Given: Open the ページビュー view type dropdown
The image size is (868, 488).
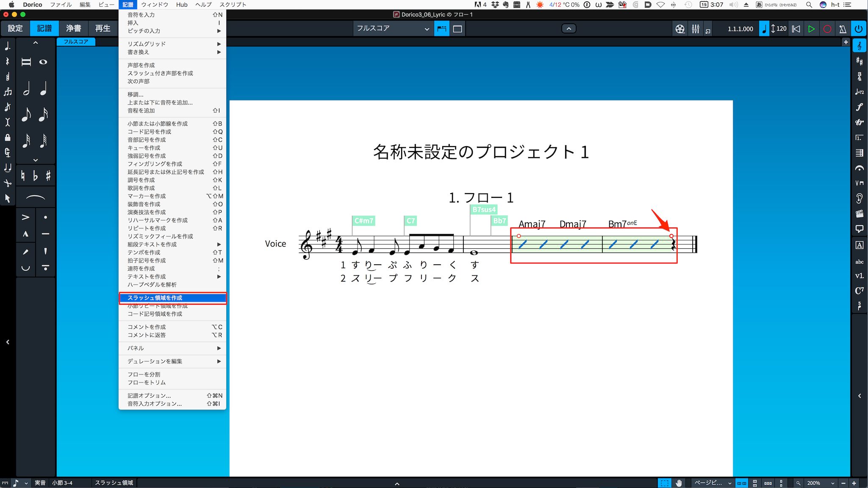Looking at the screenshot, I should coord(713,483).
